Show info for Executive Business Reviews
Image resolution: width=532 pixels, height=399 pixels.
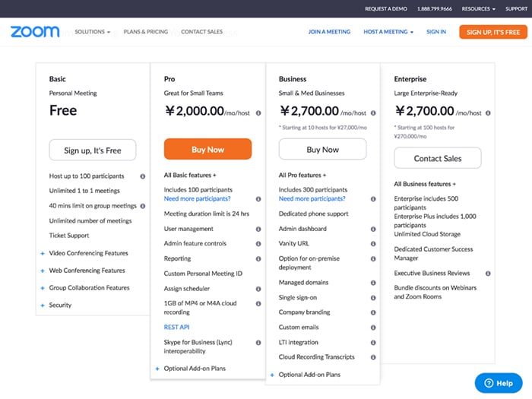click(x=488, y=274)
